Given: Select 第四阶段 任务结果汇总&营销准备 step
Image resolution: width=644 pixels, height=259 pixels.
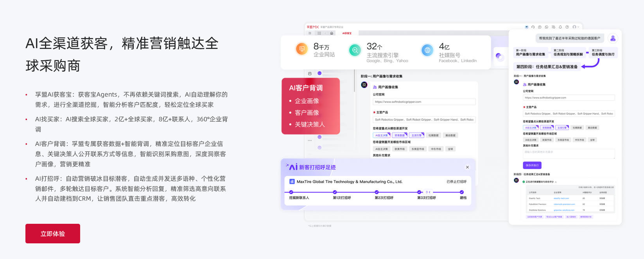Looking at the screenshot, I should coord(547,67).
